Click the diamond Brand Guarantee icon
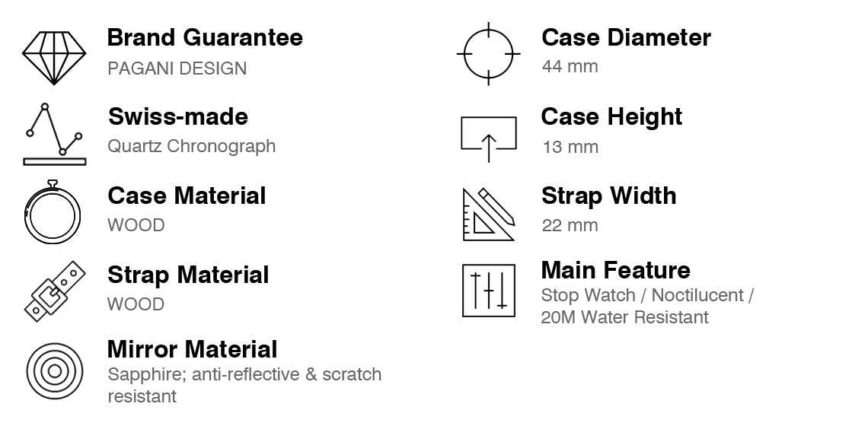Image resolution: width=868 pixels, height=426 pixels. [54, 58]
